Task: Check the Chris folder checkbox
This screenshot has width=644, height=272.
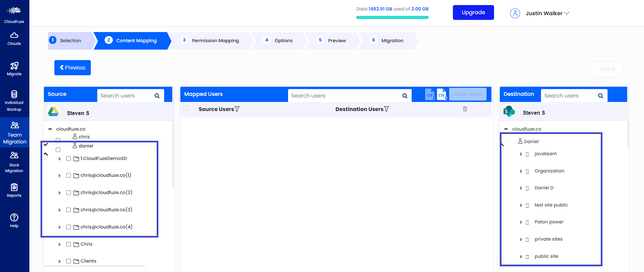Action: 69,244
